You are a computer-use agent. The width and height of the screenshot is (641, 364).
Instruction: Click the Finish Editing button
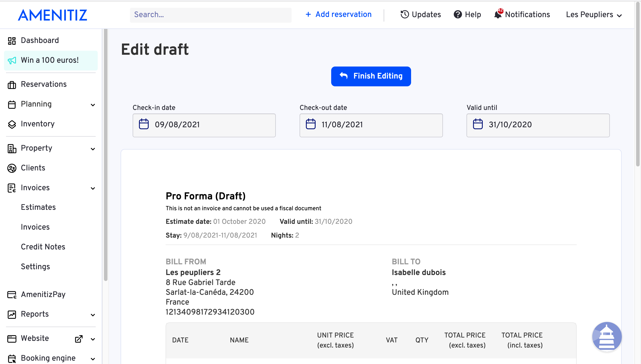coord(371,76)
